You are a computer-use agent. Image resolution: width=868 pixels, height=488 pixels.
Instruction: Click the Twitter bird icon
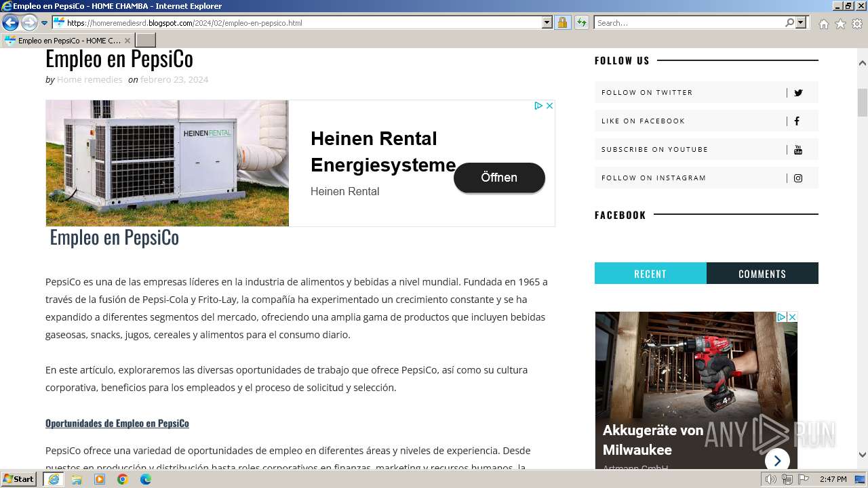click(798, 93)
